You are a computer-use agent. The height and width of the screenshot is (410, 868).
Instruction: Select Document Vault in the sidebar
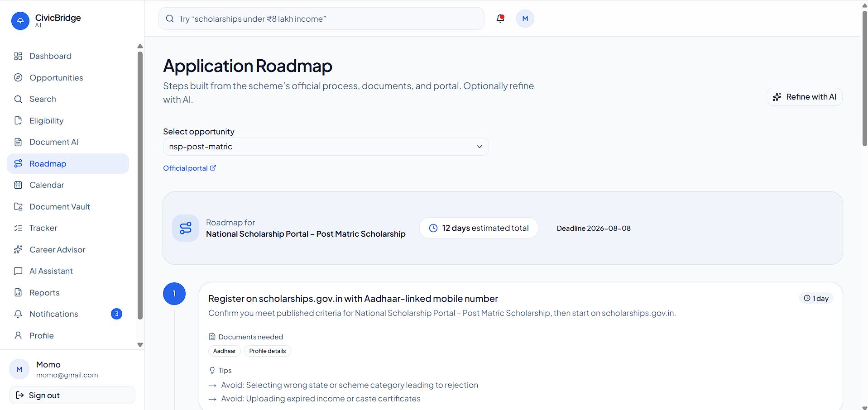(x=68, y=206)
